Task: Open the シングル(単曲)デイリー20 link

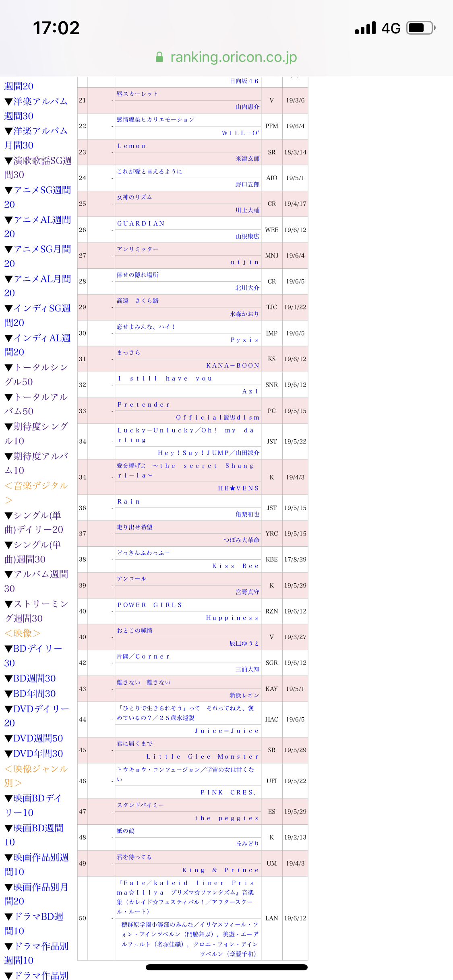Action: [x=34, y=523]
